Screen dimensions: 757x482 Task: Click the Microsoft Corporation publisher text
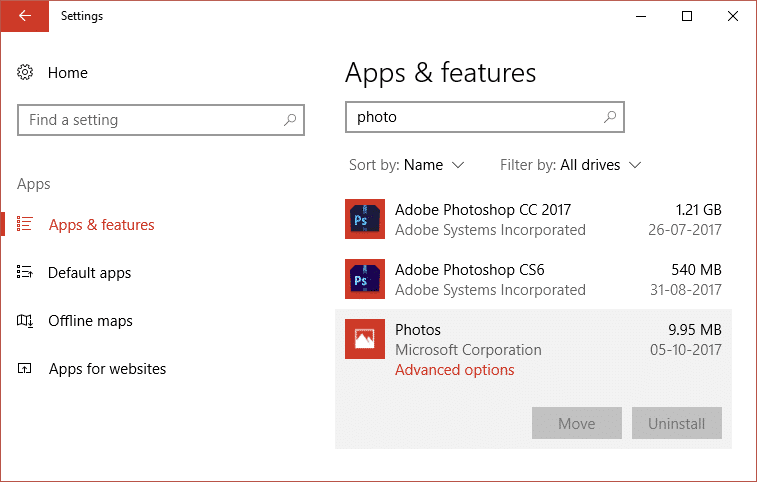coord(468,350)
